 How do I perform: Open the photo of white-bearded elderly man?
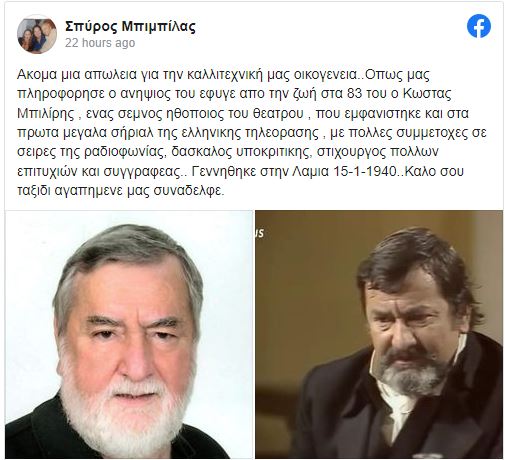(x=129, y=334)
